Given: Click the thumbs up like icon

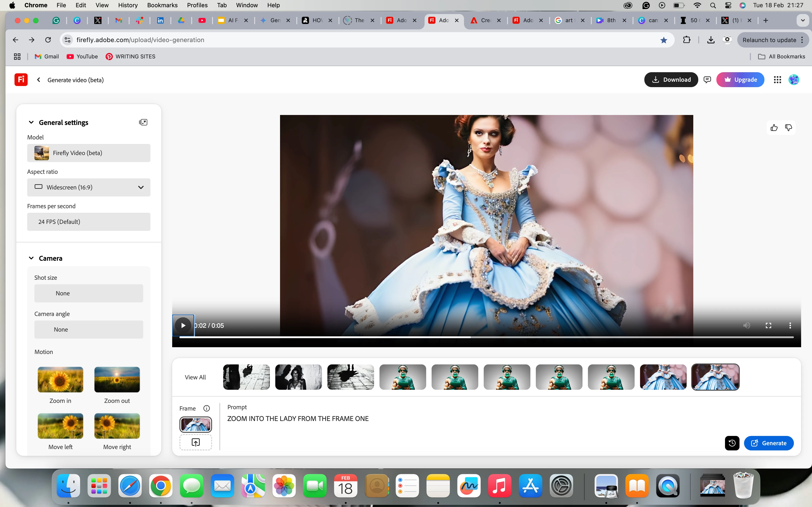Looking at the screenshot, I should click(774, 128).
